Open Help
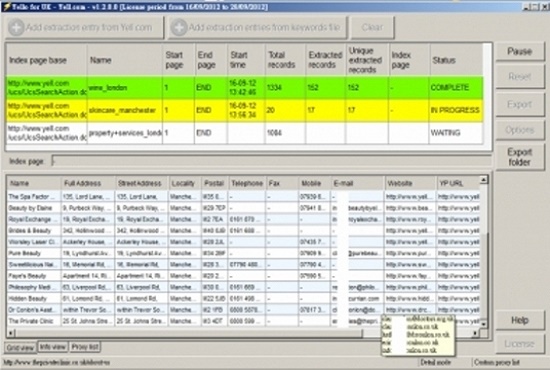Screen dimensions: 550x370 [519, 320]
